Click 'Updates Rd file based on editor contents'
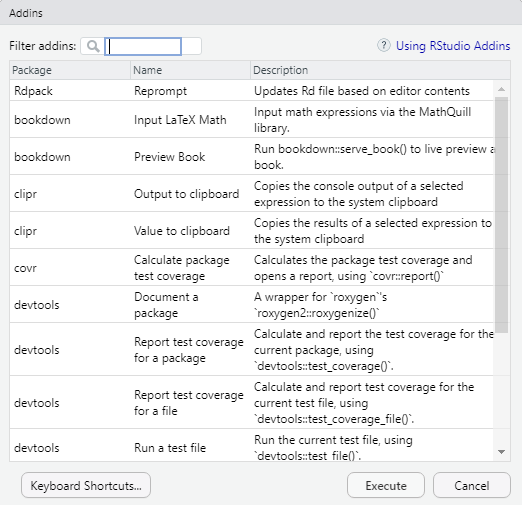The height and width of the screenshot is (505, 522). (362, 91)
